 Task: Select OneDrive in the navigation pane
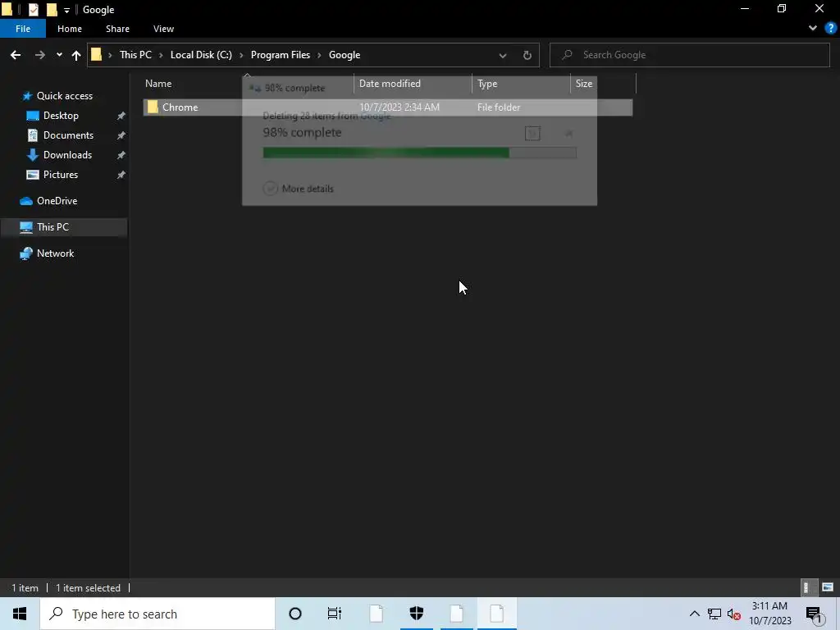coord(57,201)
